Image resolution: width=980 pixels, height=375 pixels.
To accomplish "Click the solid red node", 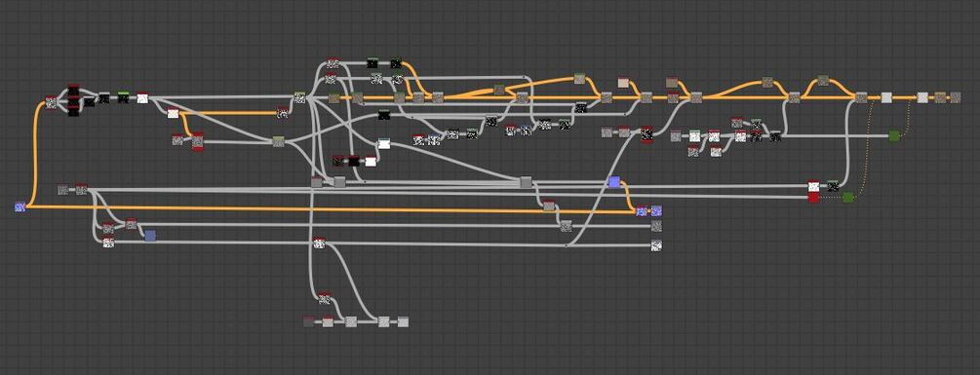I will tap(813, 197).
